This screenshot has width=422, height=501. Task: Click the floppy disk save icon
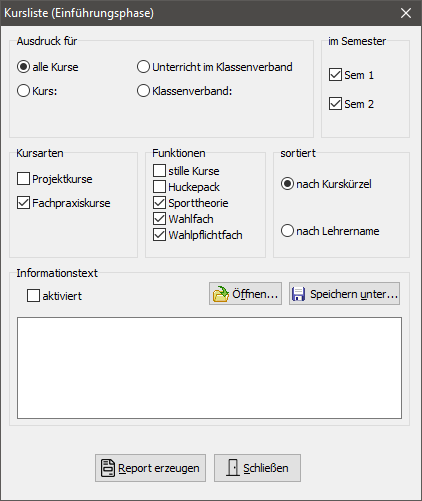298,294
